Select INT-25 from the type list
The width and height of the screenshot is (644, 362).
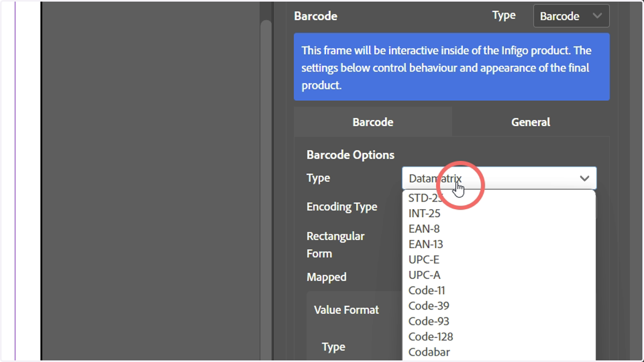pos(499,213)
